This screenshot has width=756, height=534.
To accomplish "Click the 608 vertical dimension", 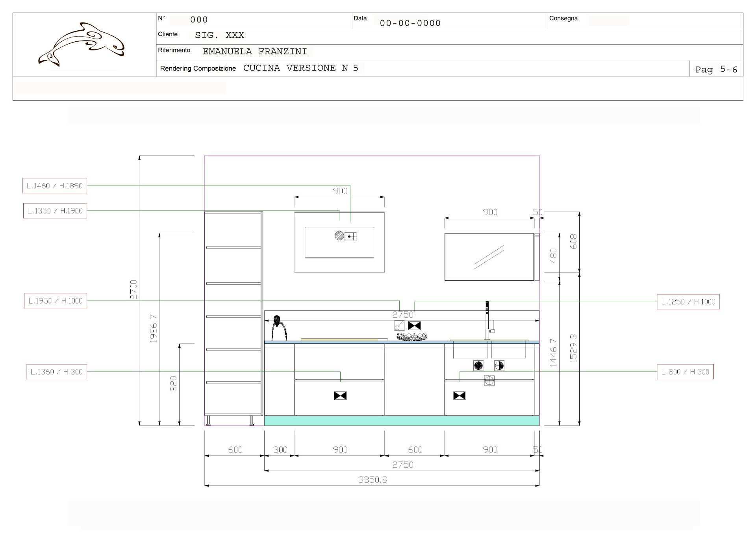I will click(x=573, y=242).
